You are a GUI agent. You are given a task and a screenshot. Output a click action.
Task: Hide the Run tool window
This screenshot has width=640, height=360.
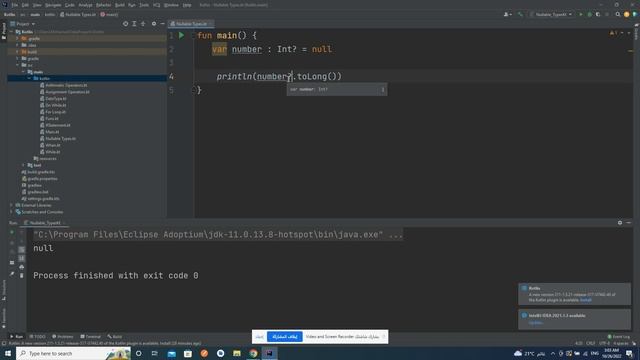tap(629, 223)
